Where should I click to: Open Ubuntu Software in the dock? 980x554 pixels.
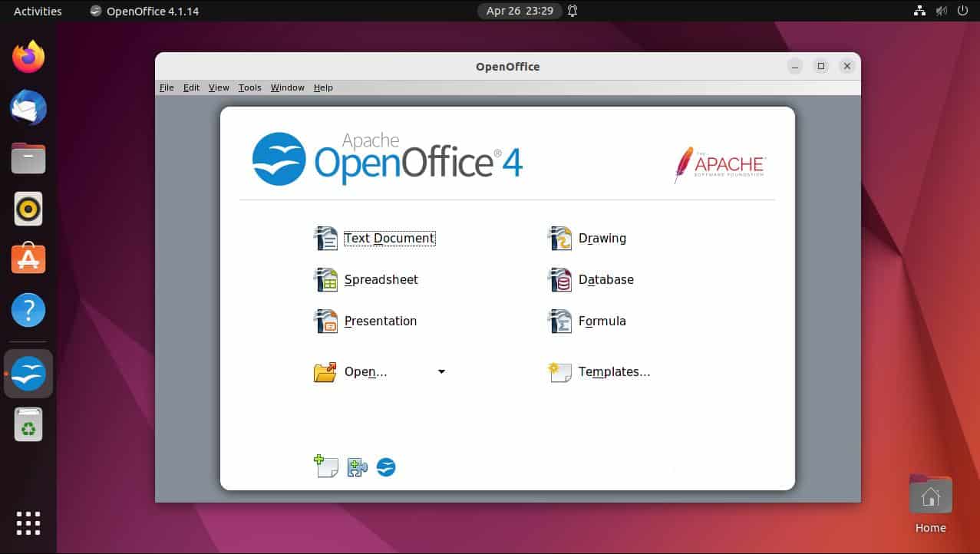tap(28, 259)
